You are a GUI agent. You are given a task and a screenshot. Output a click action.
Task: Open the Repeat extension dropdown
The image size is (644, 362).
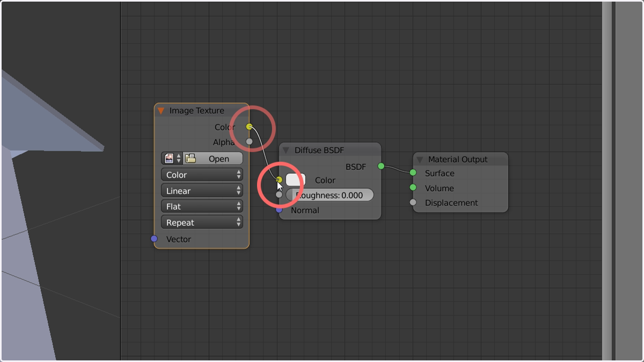coord(202,223)
